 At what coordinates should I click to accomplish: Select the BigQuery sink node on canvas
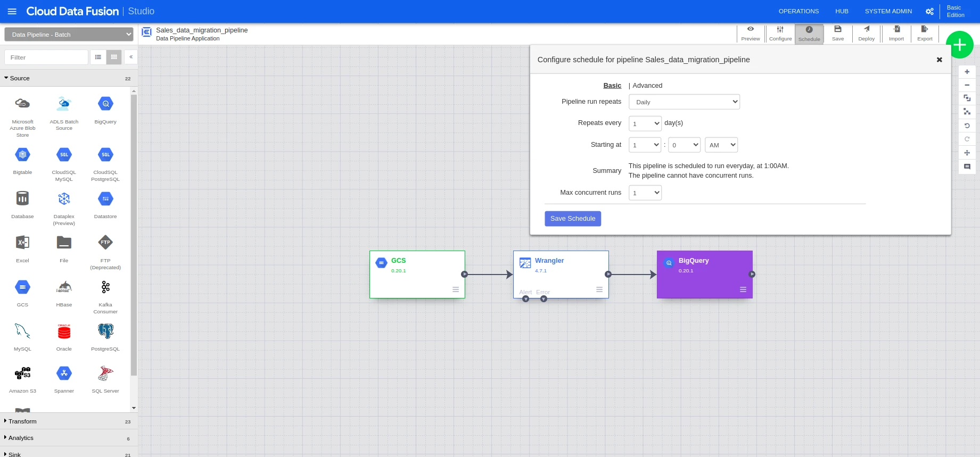point(705,275)
